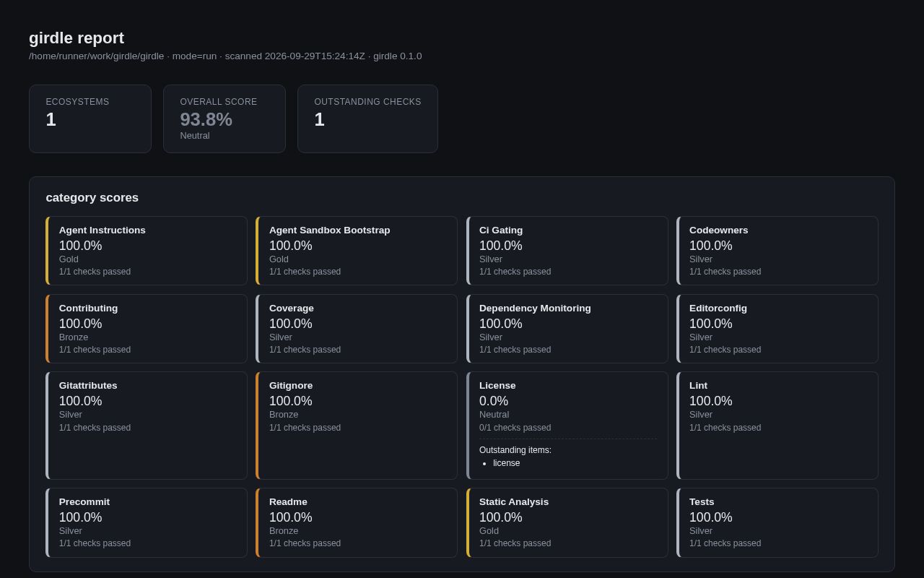The image size is (924, 578).
Task: Select the Bronze tier label in Readme
Action: pos(284,531)
